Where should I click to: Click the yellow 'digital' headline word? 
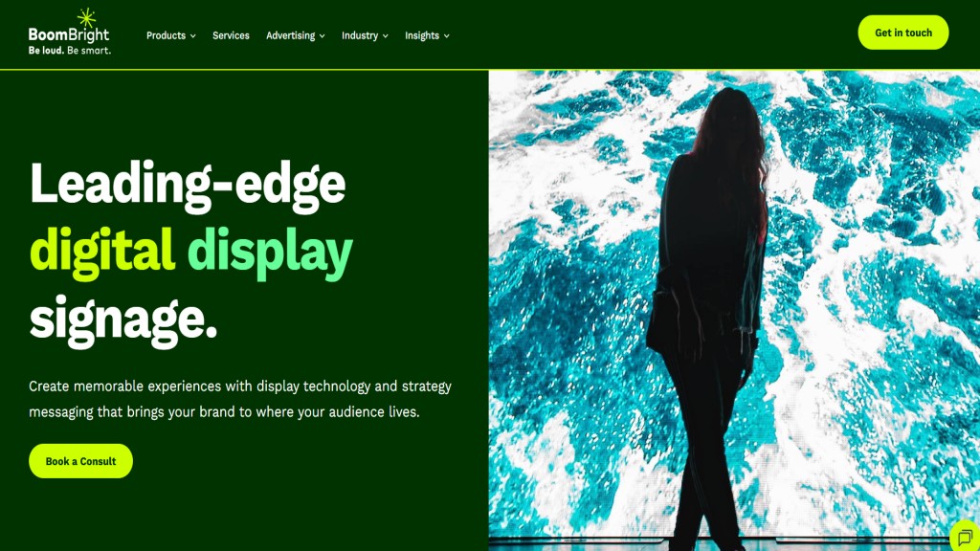[101, 252]
